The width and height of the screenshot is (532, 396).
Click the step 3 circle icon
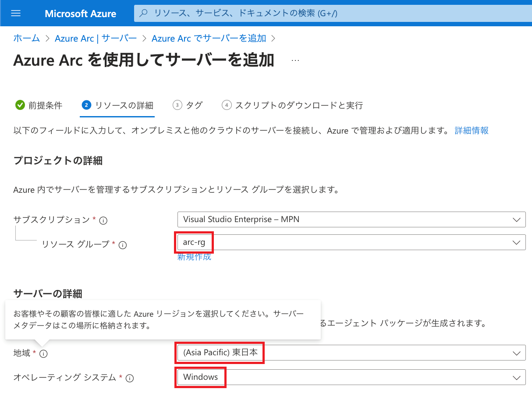pyautogui.click(x=177, y=105)
